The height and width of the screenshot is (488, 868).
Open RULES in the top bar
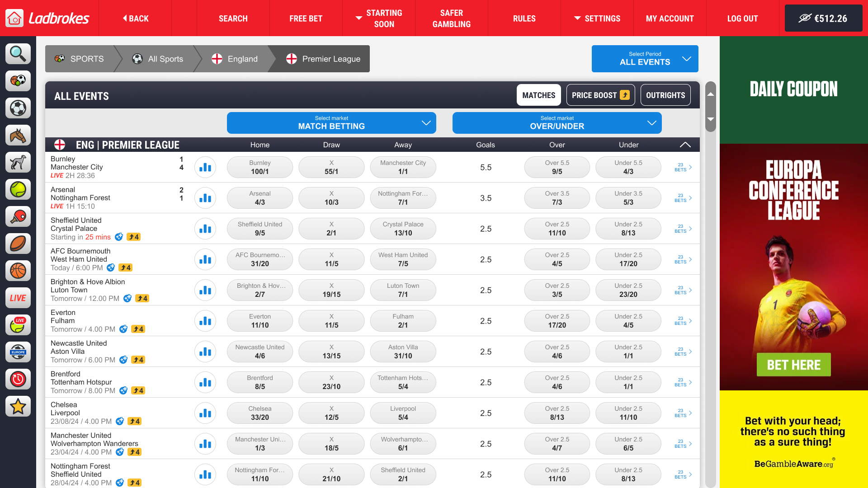pos(524,18)
